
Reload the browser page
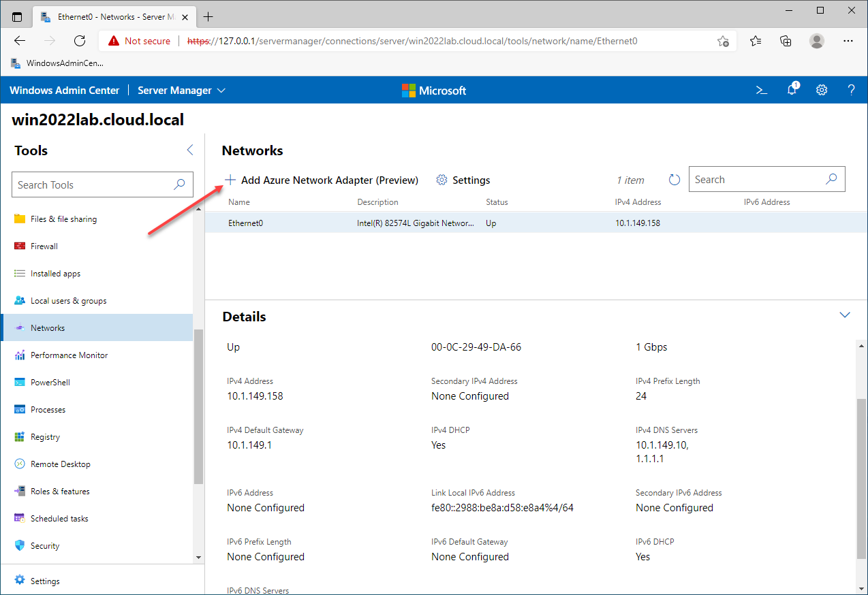80,41
